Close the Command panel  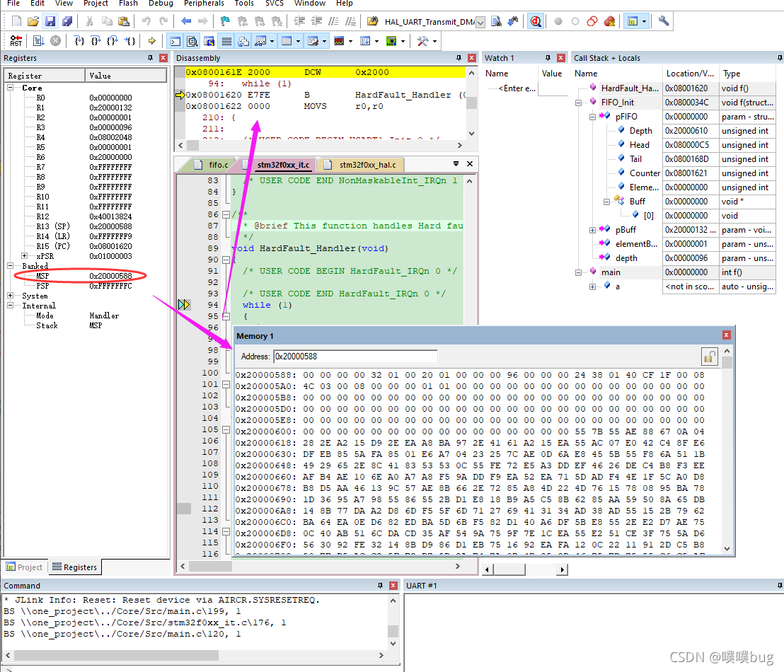(x=393, y=586)
